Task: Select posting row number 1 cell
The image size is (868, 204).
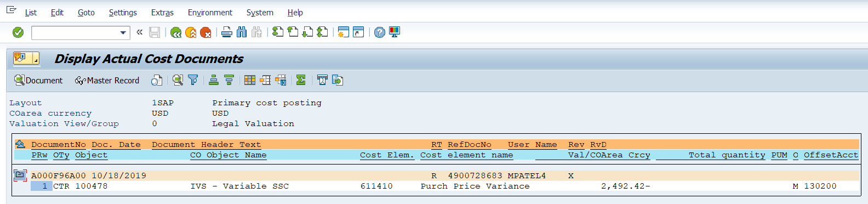Action: point(41,186)
